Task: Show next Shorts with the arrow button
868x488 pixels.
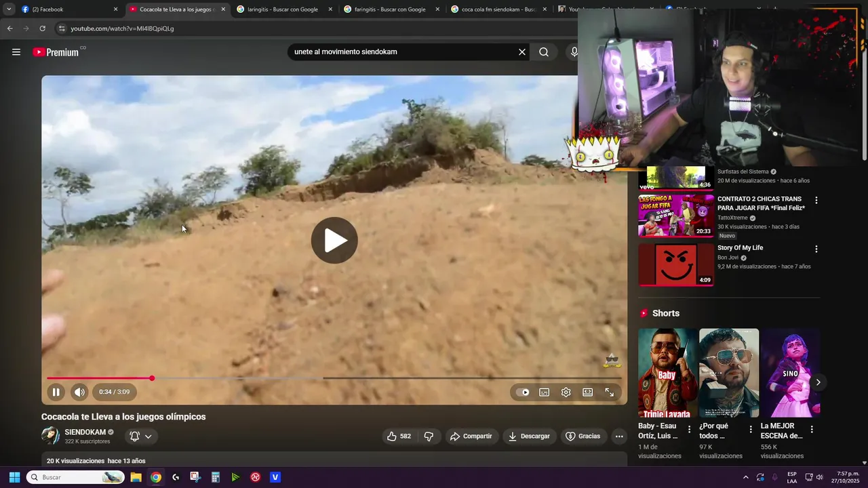Action: [x=818, y=382]
